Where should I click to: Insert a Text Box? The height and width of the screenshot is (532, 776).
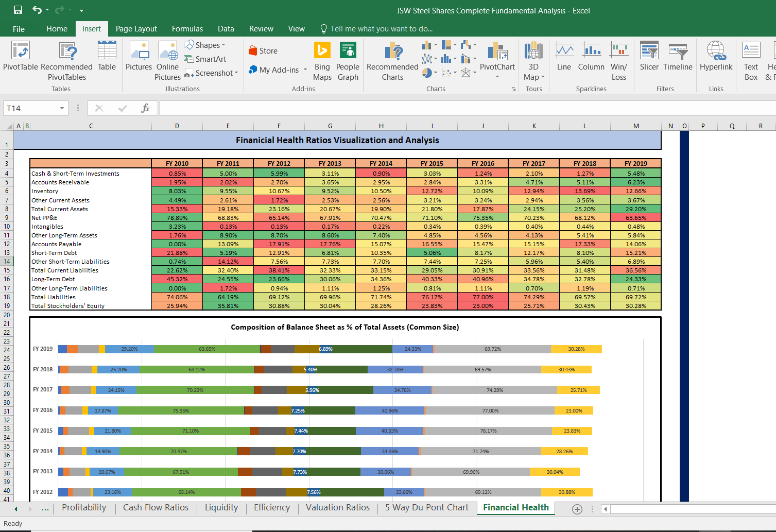[751, 61]
